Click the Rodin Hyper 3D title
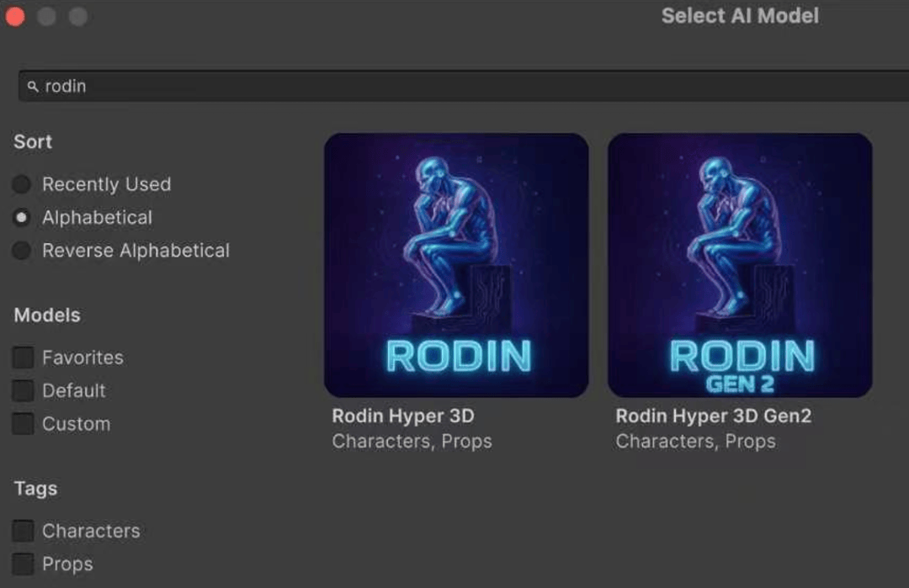The image size is (909, 588). click(403, 416)
